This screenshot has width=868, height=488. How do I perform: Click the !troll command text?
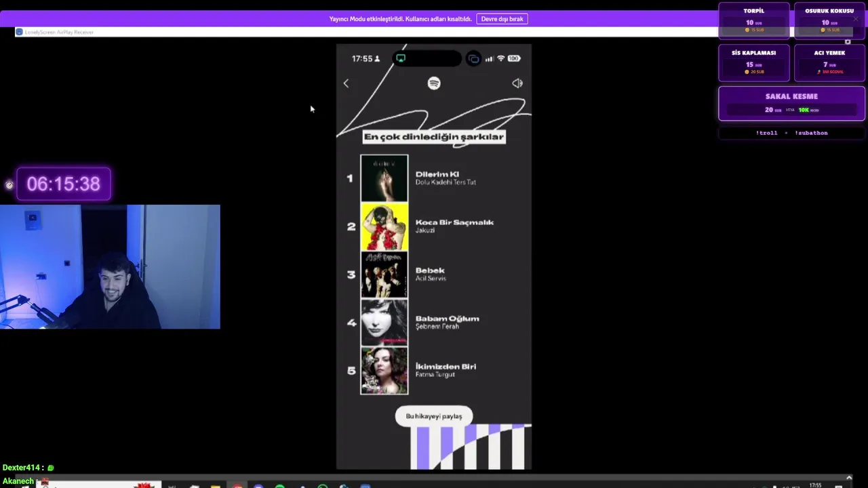click(766, 133)
